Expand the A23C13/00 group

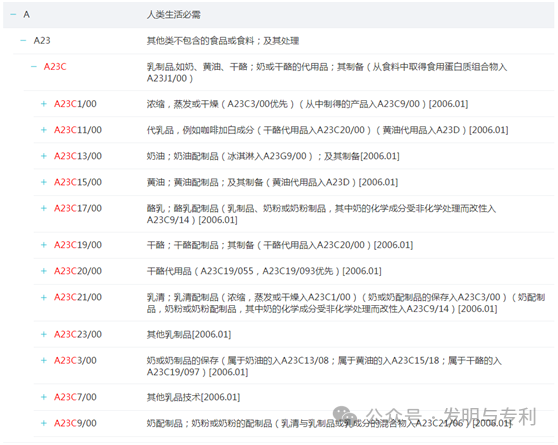coord(44,156)
